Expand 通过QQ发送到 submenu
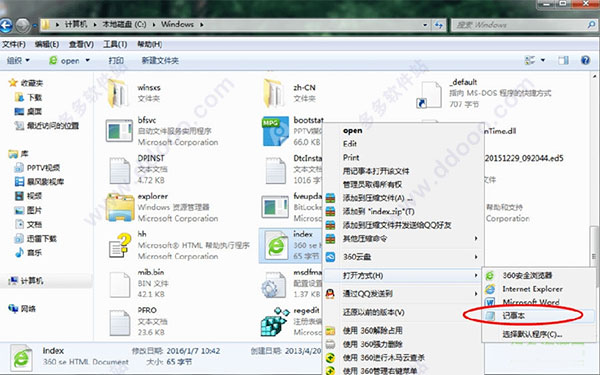 point(403,294)
